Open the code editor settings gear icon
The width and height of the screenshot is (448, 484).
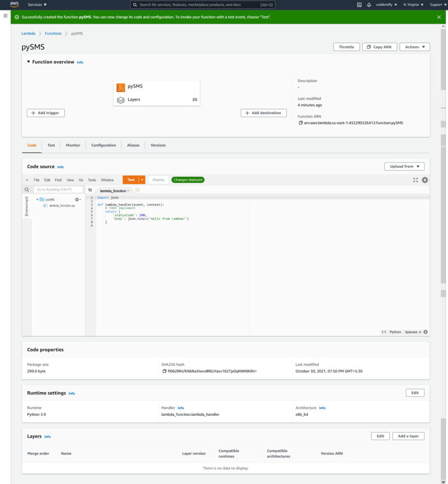pyautogui.click(x=425, y=180)
